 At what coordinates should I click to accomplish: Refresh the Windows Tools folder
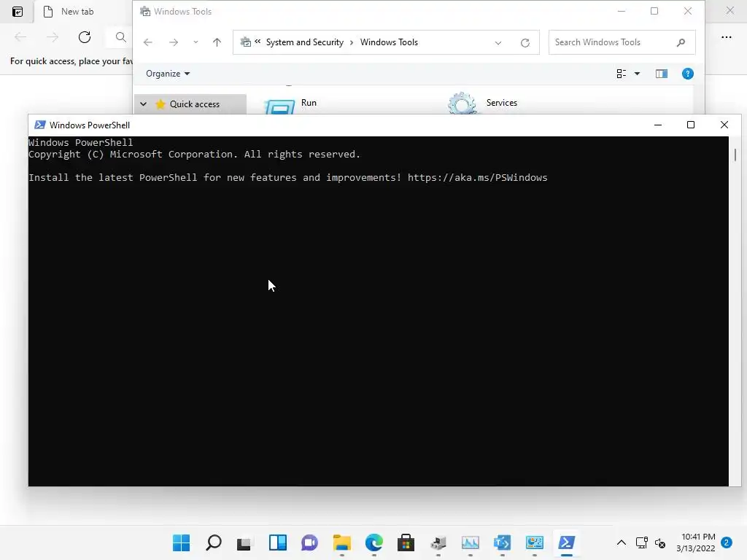coord(525,43)
